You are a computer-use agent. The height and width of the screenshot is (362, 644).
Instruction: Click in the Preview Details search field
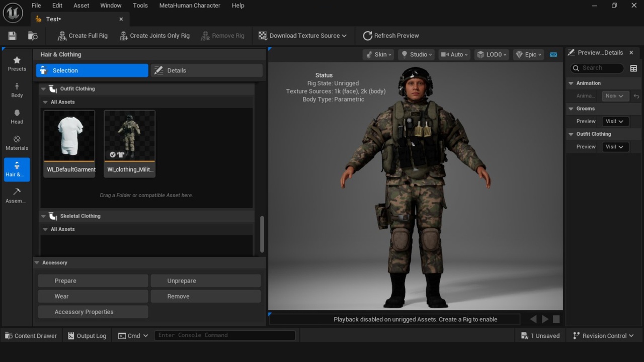[597, 68]
